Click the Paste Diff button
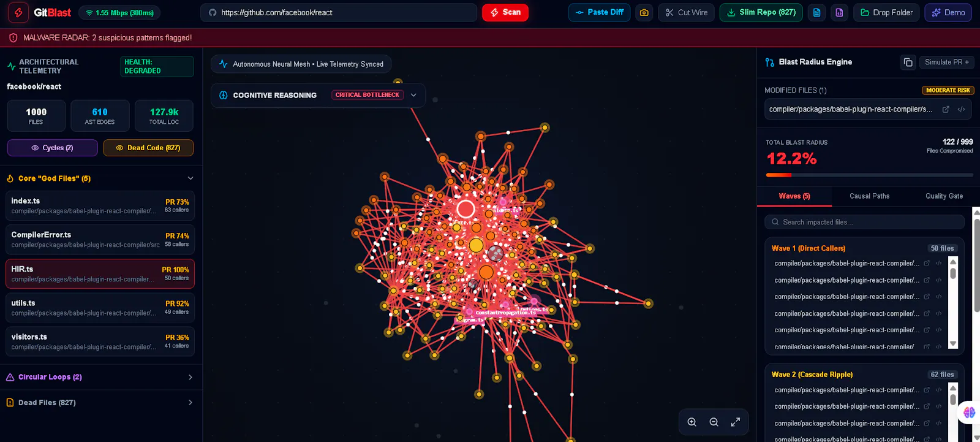This screenshot has width=980, height=442. point(599,12)
